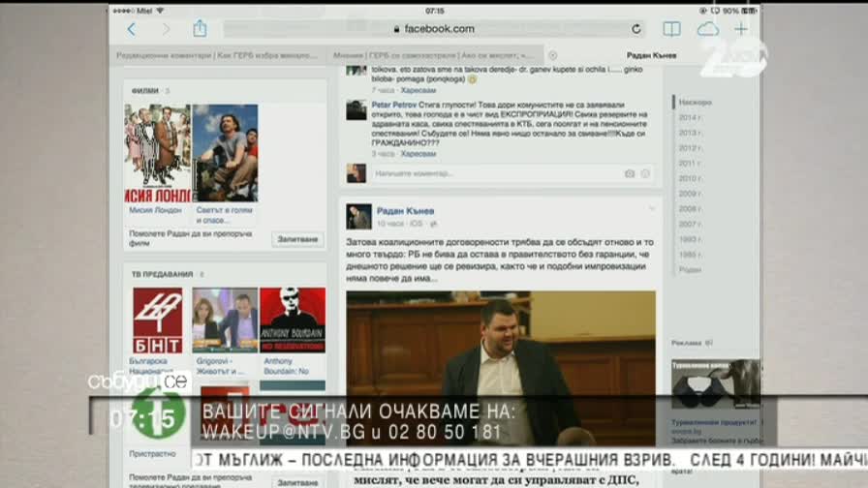Image resolution: width=868 pixels, height=488 pixels.
Task: Open the БНТ logo thumbnail
Action: coord(157,320)
